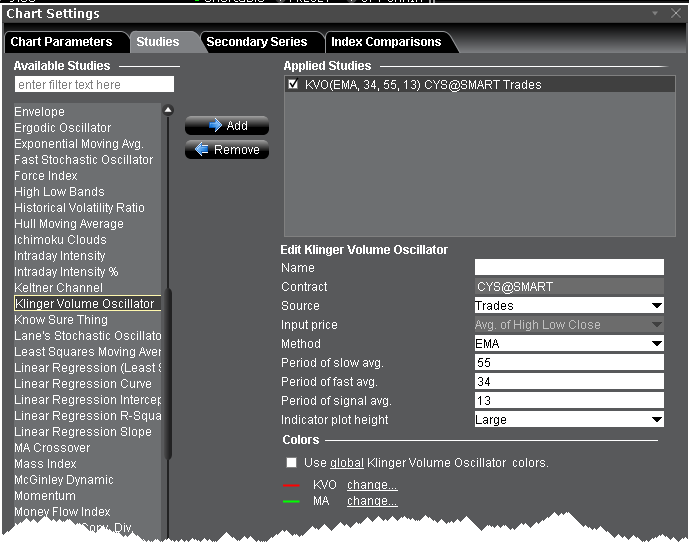Change the KVO line color
Viewport: 689px width, 548px height.
pos(372,485)
